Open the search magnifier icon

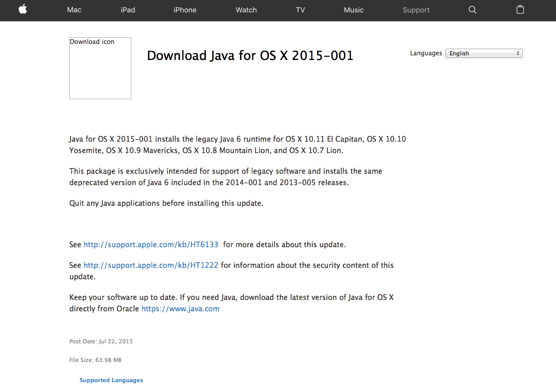click(472, 10)
